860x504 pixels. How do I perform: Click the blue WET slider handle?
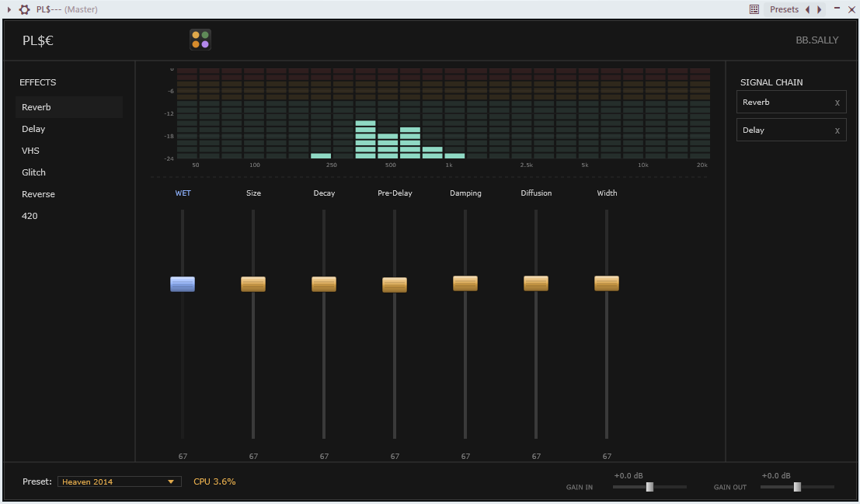point(183,284)
